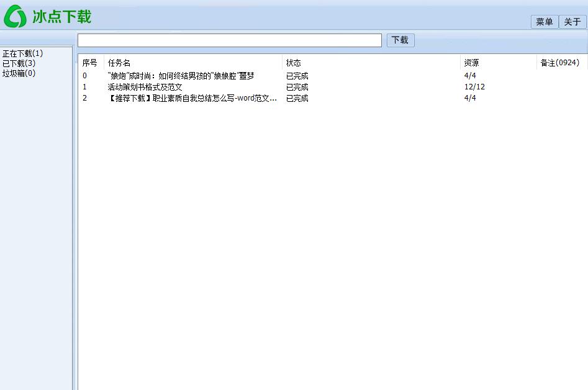This screenshot has height=390, width=588.
Task: Click 已完成 status of task 0
Action: coord(297,76)
